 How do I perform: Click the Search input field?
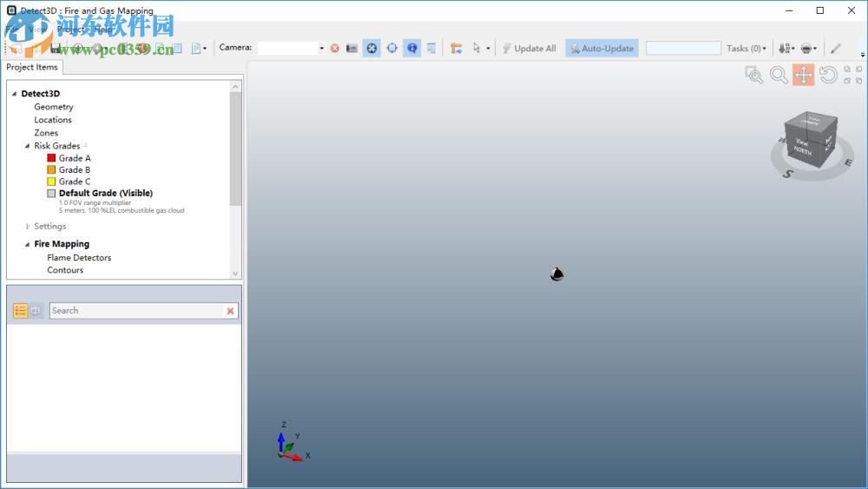click(x=136, y=311)
